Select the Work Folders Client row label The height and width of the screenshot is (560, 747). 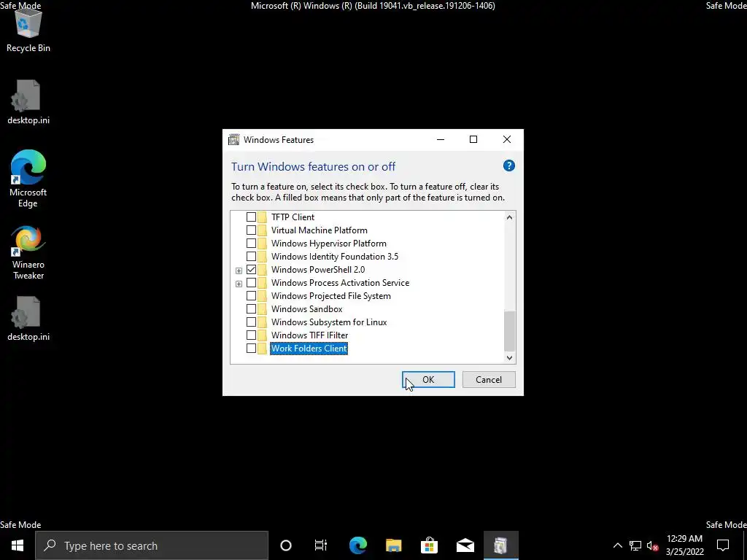coord(309,349)
